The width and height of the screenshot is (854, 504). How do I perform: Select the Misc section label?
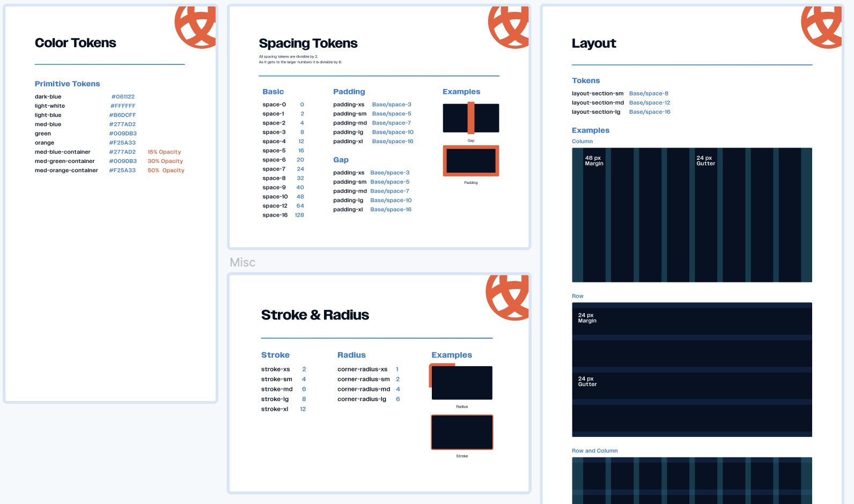(242, 263)
